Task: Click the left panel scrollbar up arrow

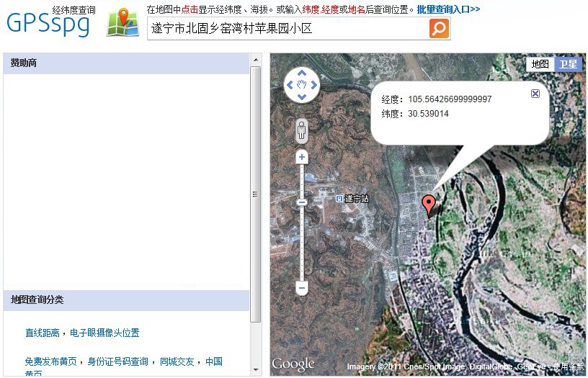Action: (256, 60)
